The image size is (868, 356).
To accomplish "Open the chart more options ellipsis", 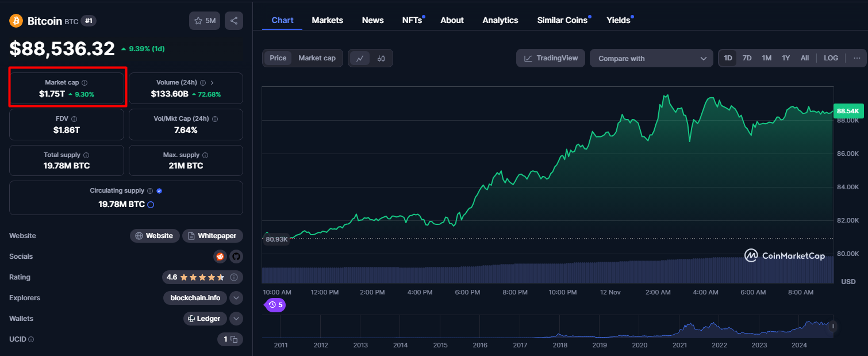I will coord(857,58).
